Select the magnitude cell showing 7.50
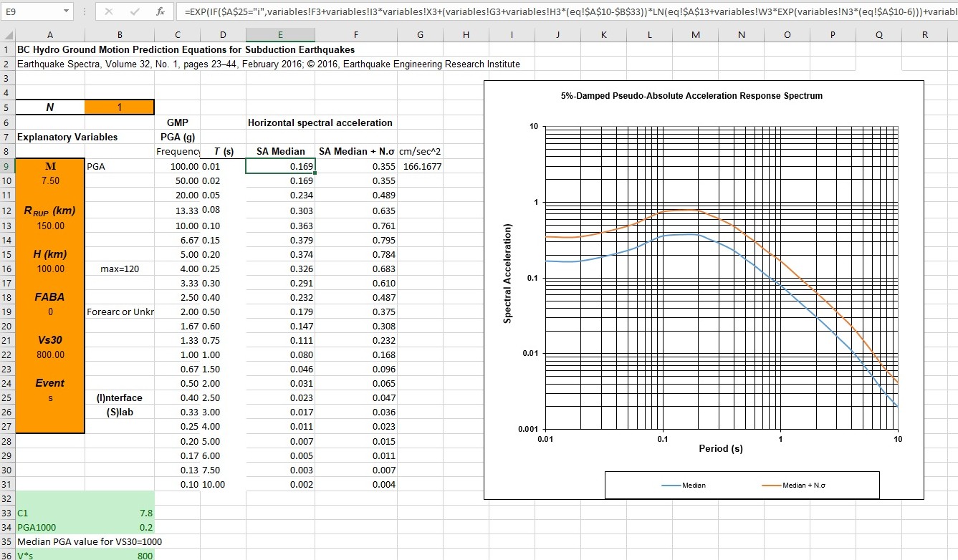 [x=50, y=181]
